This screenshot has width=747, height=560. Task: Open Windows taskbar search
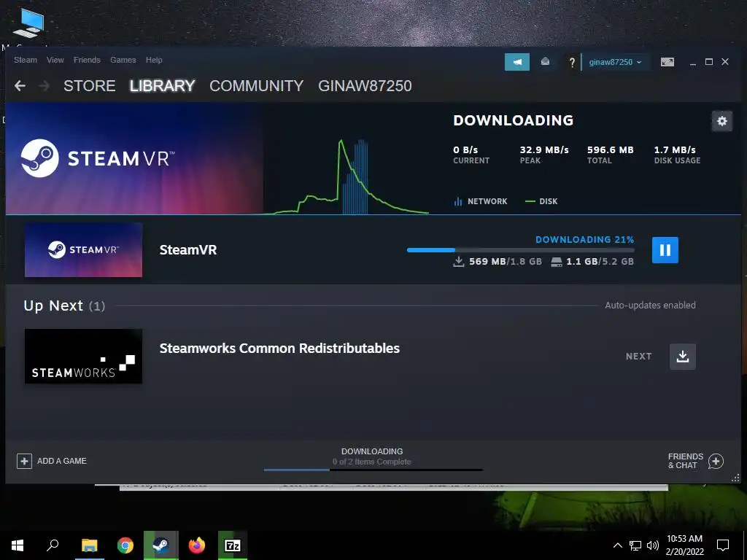53,545
